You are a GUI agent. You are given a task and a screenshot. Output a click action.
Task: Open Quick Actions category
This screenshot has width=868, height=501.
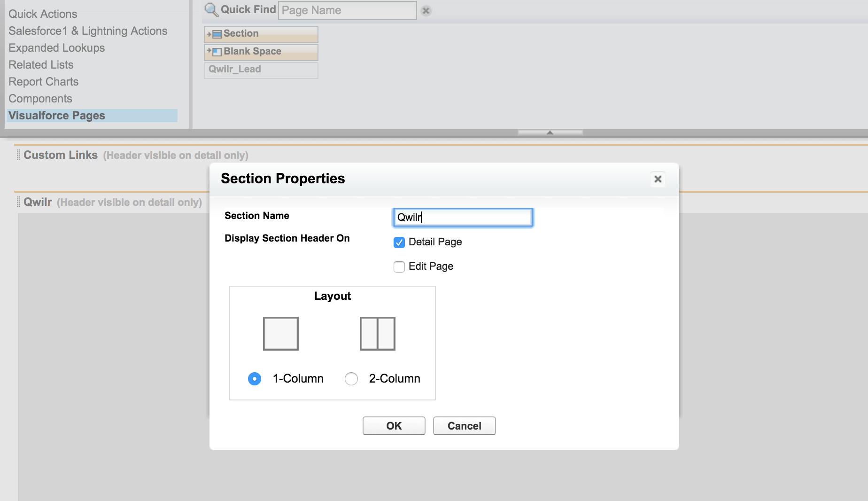43,14
